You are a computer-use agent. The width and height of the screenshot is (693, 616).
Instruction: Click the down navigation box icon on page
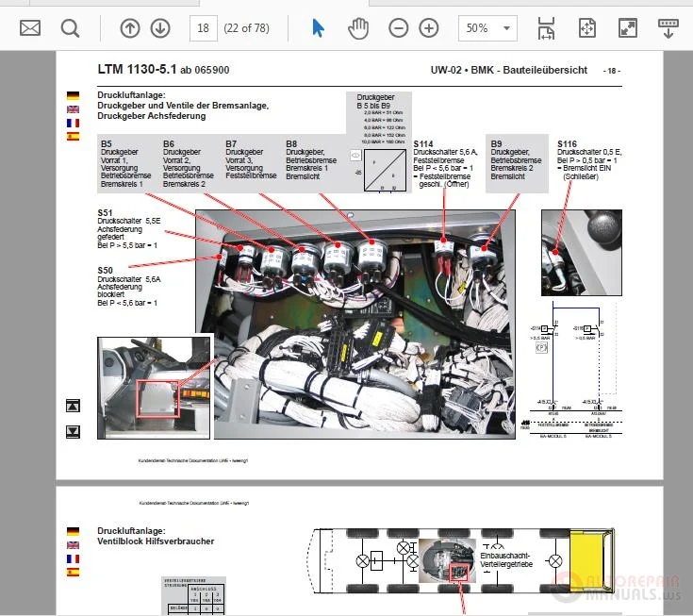coord(73,432)
